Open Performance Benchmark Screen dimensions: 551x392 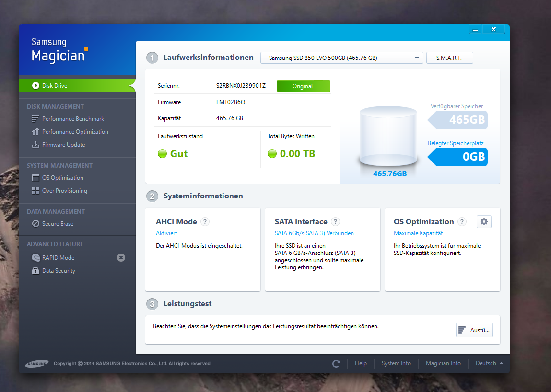(x=73, y=119)
